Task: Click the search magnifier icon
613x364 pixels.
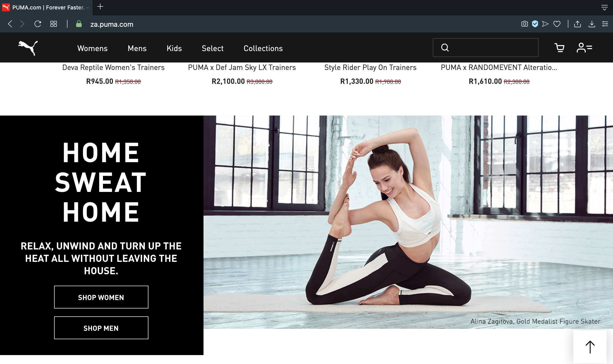Action: tap(445, 47)
